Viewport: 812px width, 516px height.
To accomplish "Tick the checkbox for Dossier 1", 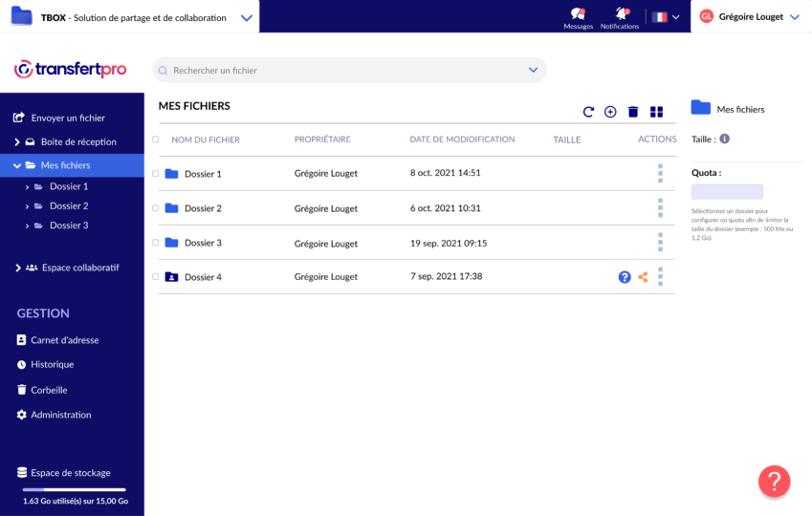I will tap(156, 174).
